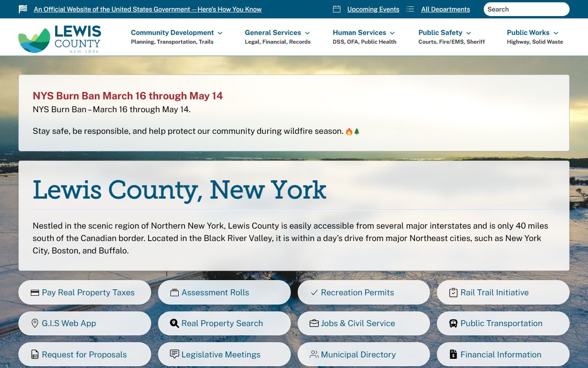This screenshot has width=588, height=368.
Task: Click the dollar document icon on Financial Information
Action: (453, 355)
